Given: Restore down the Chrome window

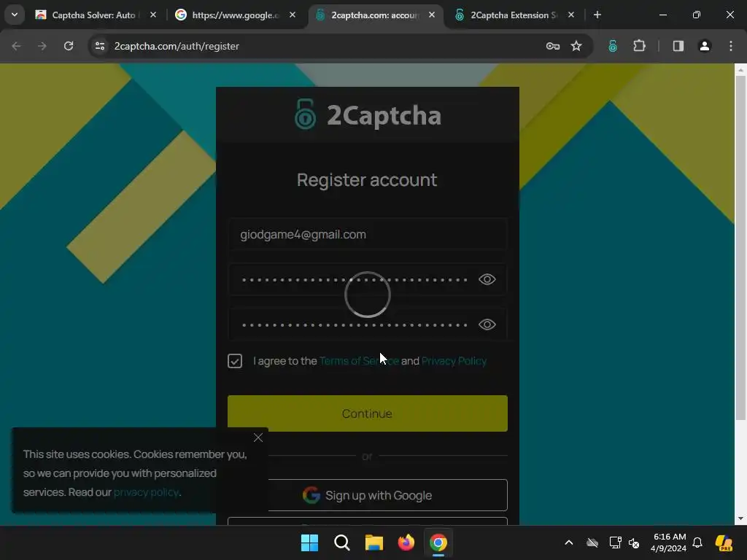Looking at the screenshot, I should 697,15.
